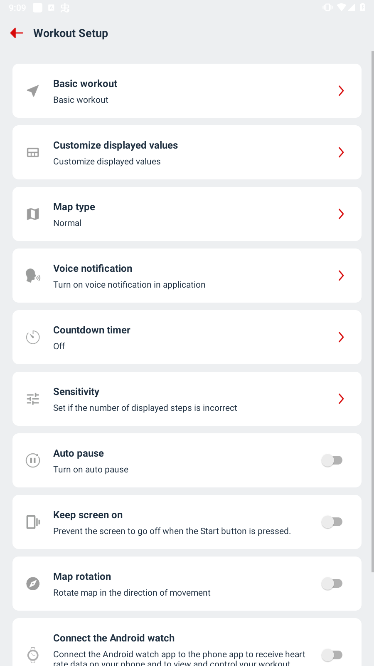Click the Sensitivity sliders icon

click(33, 399)
